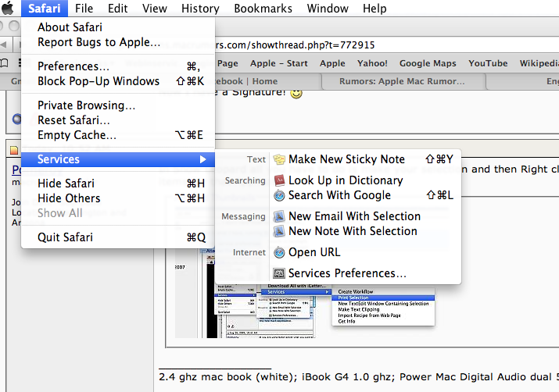Viewport: 559px width, 392px height.
Task: Open the Apple bookmark
Action: point(332,63)
